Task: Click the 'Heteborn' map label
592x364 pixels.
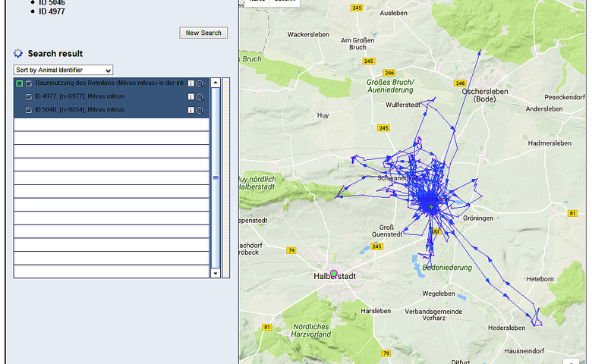Action: point(540,279)
